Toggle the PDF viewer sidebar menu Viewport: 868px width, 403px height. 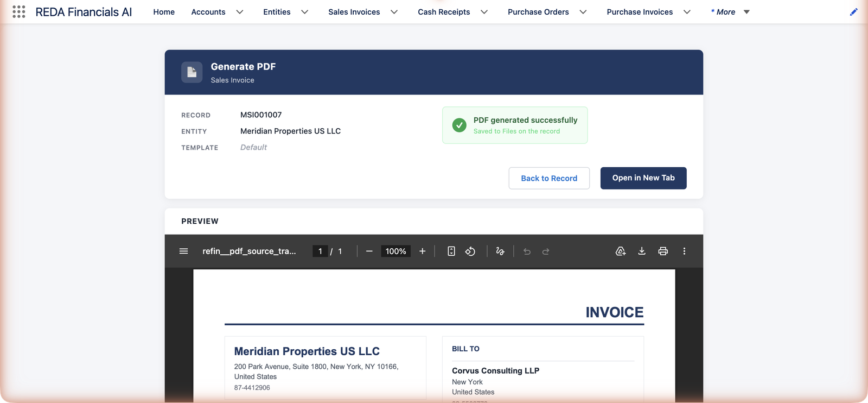tap(183, 251)
